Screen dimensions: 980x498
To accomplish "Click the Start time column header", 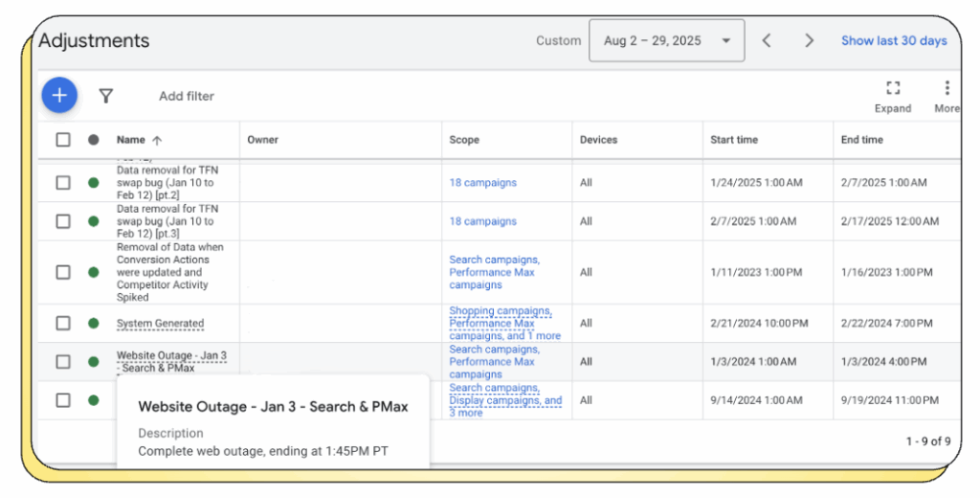I will [x=734, y=140].
